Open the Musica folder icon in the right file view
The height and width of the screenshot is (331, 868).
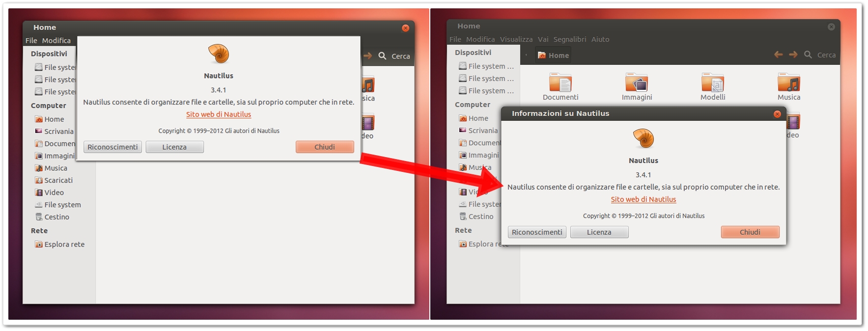pos(789,83)
